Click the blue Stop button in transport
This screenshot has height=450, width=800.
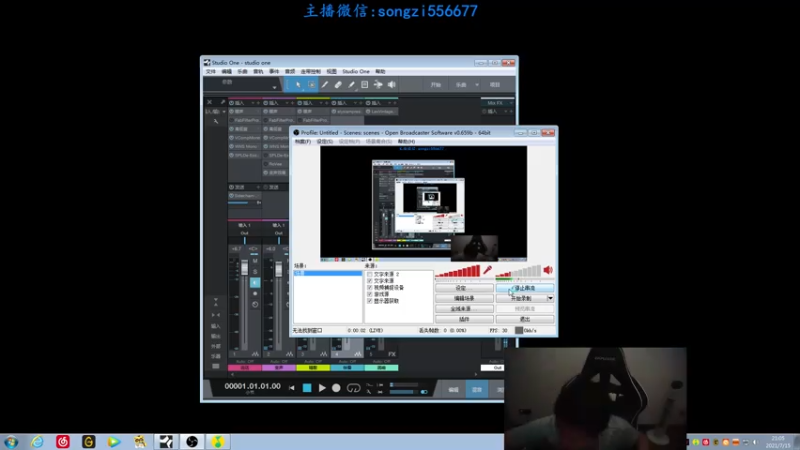coord(307,388)
